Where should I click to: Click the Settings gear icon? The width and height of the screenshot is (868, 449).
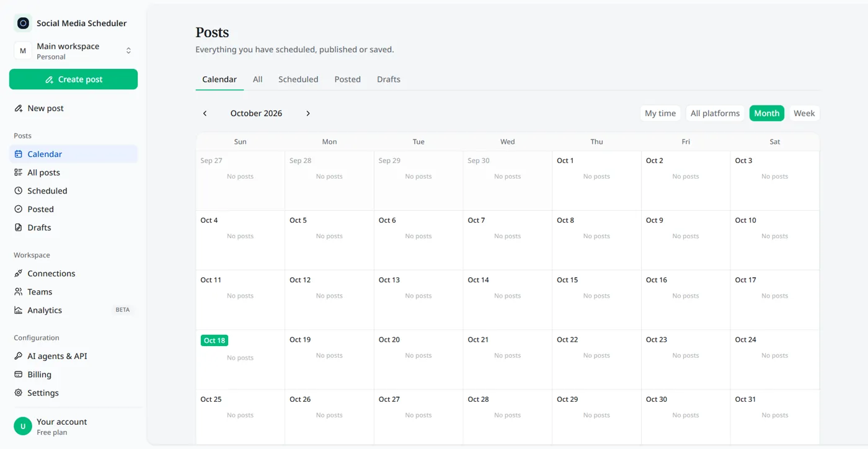(19, 393)
